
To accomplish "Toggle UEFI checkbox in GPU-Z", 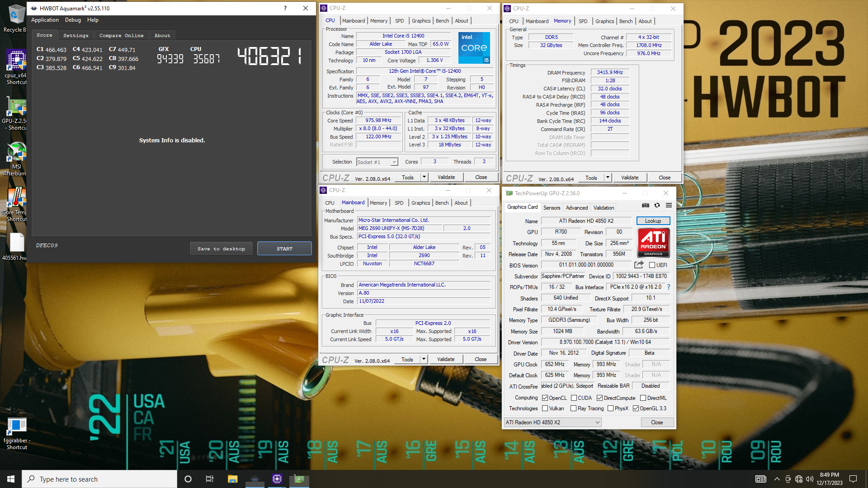I will point(652,265).
